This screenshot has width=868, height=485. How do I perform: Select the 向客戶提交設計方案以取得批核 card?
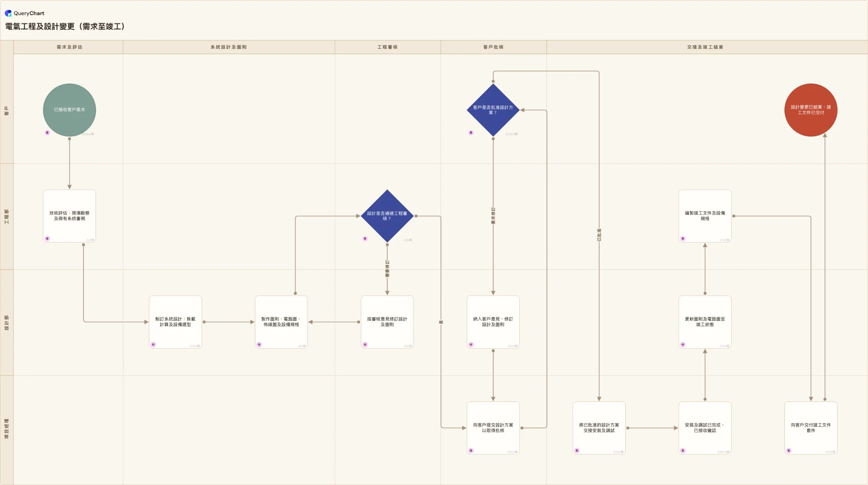point(493,428)
